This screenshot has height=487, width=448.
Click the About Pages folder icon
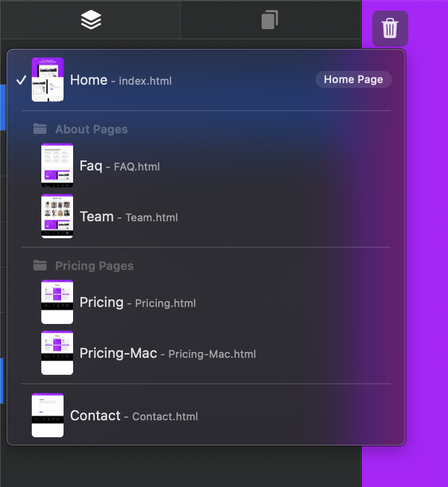(40, 129)
